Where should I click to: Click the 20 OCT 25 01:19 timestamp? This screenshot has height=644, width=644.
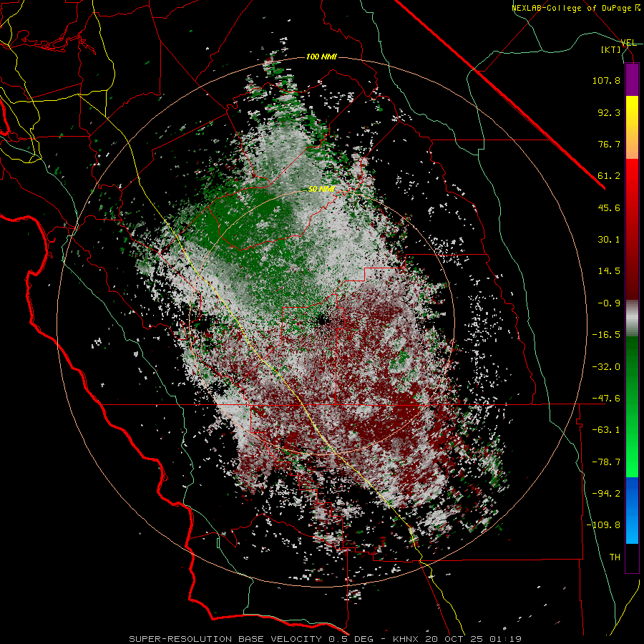(x=474, y=639)
